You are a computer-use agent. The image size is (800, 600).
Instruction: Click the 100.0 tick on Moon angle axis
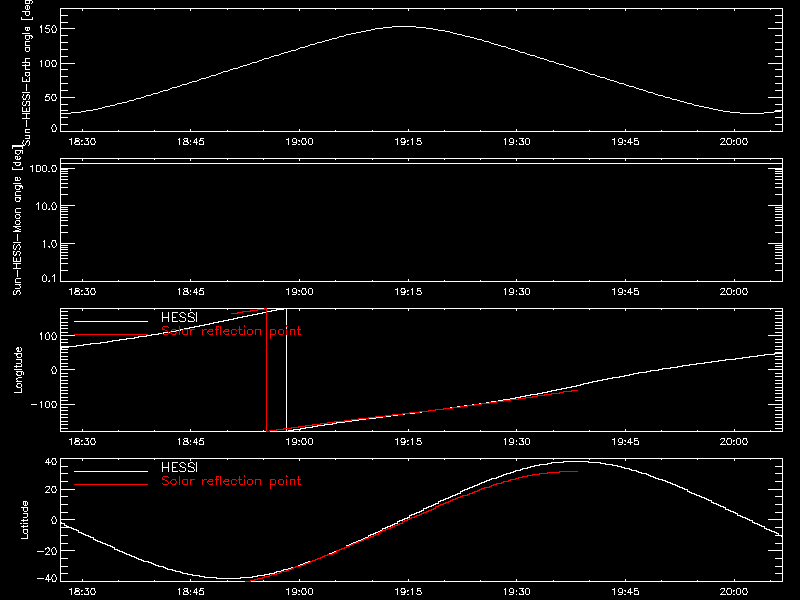(x=43, y=169)
